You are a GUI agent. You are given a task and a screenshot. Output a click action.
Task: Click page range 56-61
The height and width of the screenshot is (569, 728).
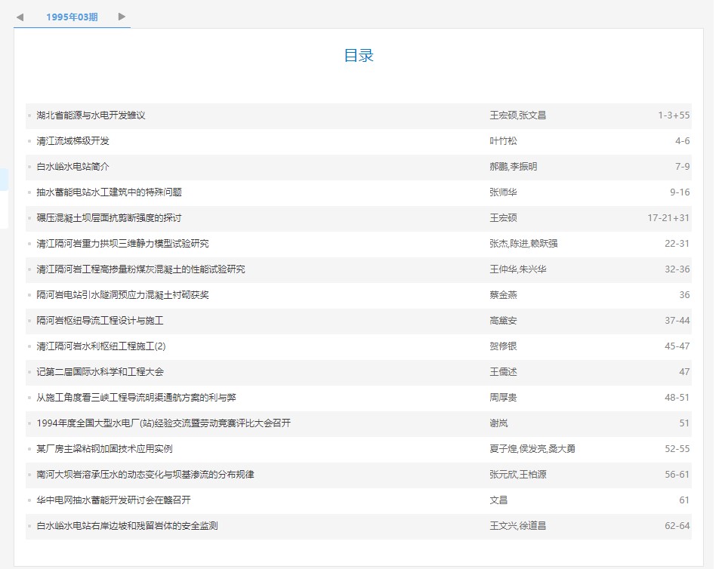tap(677, 475)
